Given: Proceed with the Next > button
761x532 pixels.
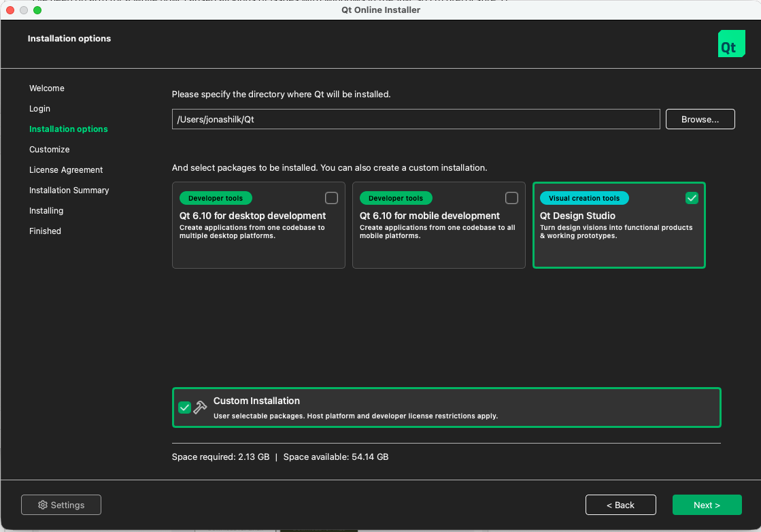Looking at the screenshot, I should 707,505.
